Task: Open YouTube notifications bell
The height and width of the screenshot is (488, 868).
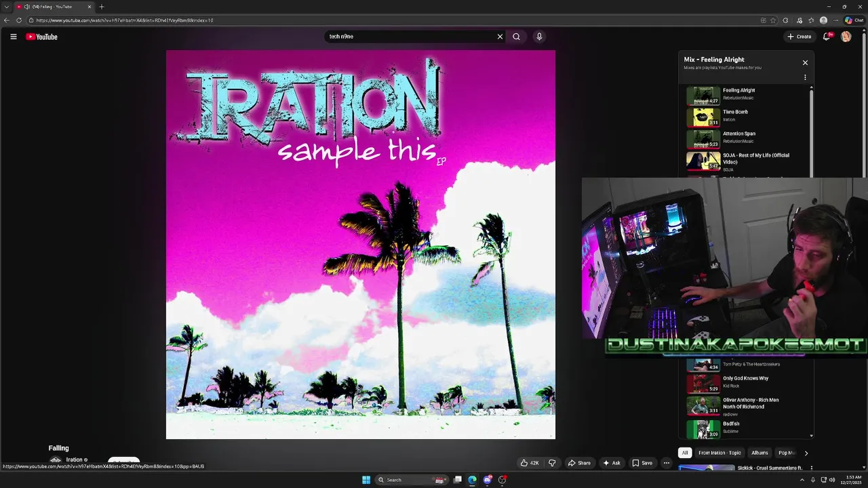Action: 827,37
